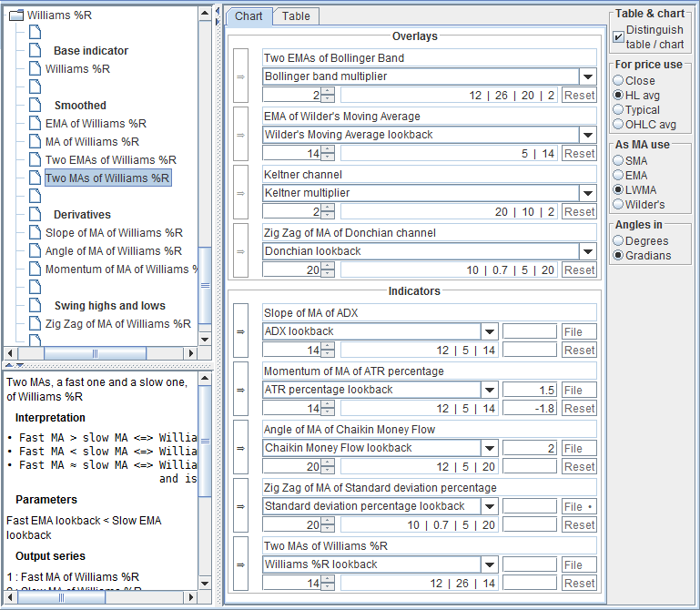The height and width of the screenshot is (610, 700).
Task: Open Chaikin Money Flow lookback dropdown
Action: pyautogui.click(x=490, y=448)
